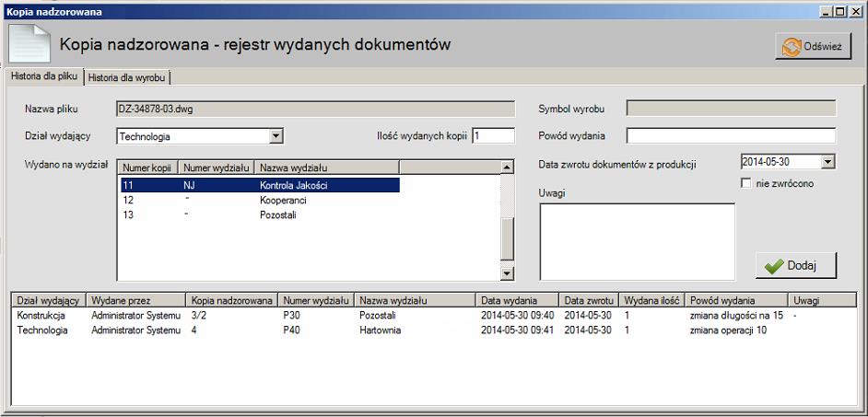Maximize the Kopia nadzorowana window

841,10
